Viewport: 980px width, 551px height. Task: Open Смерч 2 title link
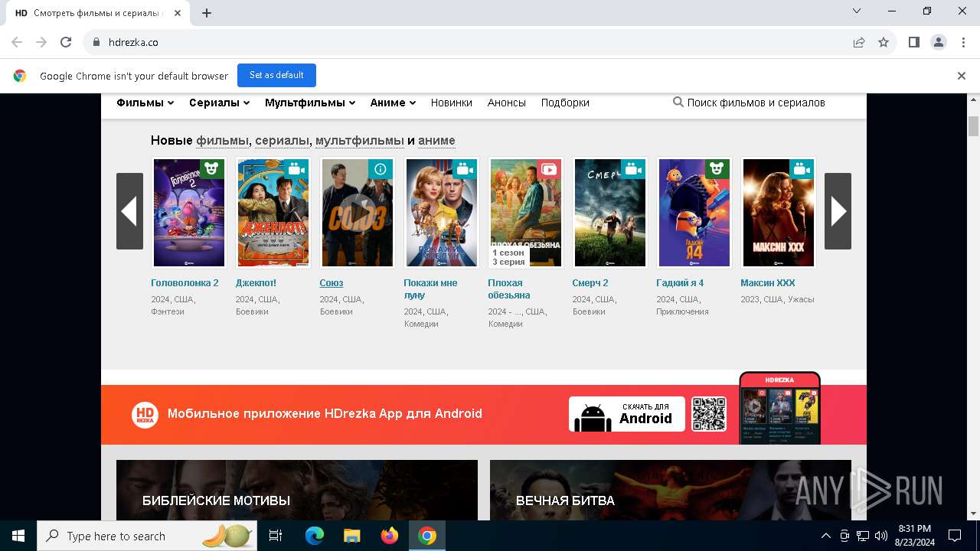click(590, 283)
